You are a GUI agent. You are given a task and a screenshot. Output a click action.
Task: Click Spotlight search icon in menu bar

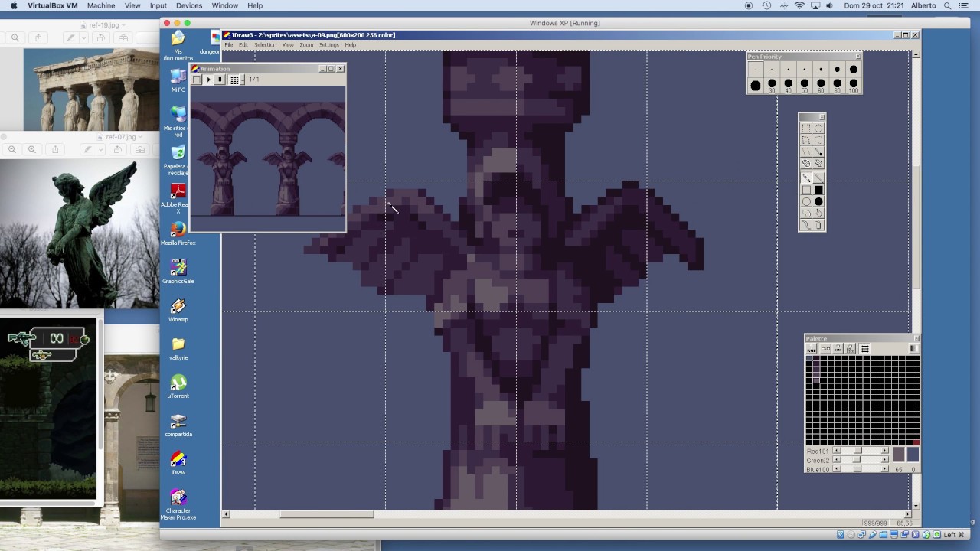tap(946, 5)
